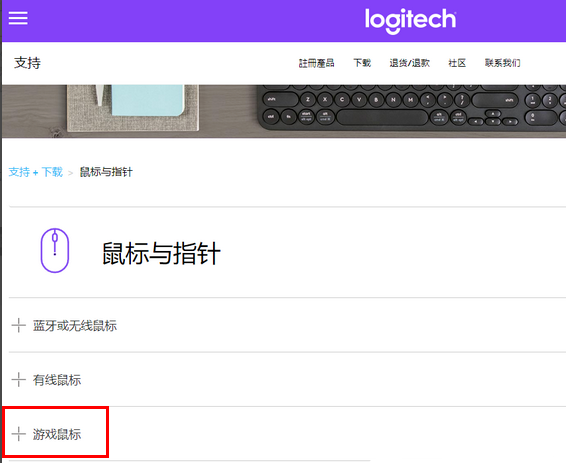Click the 支持 heading link
566x463 pixels.
(x=27, y=63)
